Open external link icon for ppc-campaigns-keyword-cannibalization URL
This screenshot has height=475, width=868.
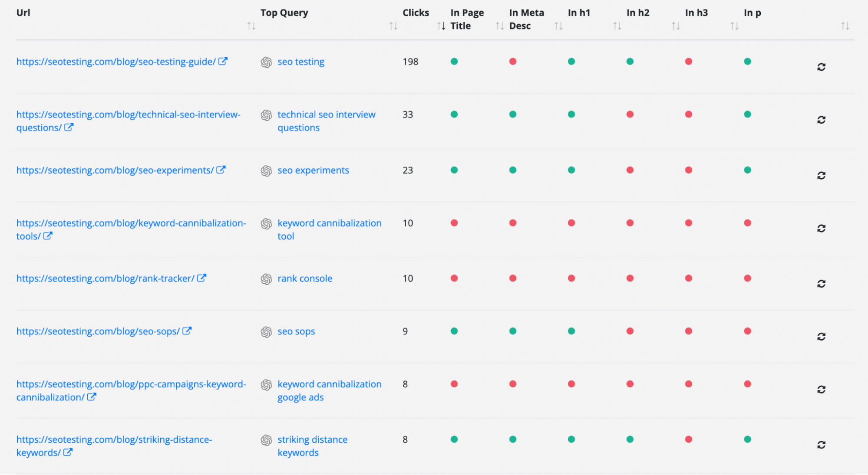coord(91,396)
